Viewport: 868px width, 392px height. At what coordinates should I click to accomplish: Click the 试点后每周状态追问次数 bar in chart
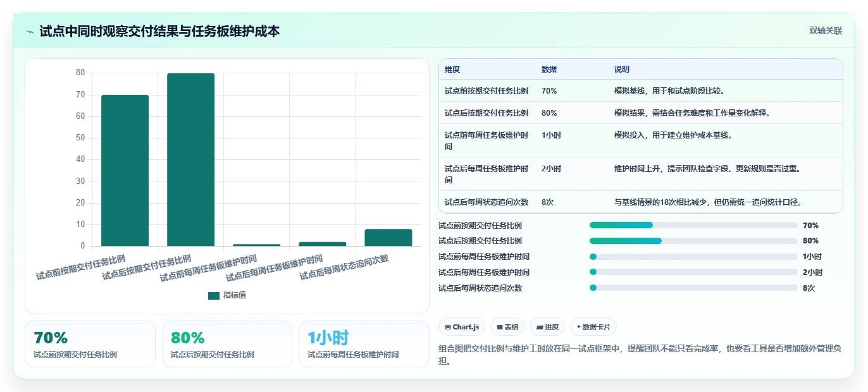point(388,238)
